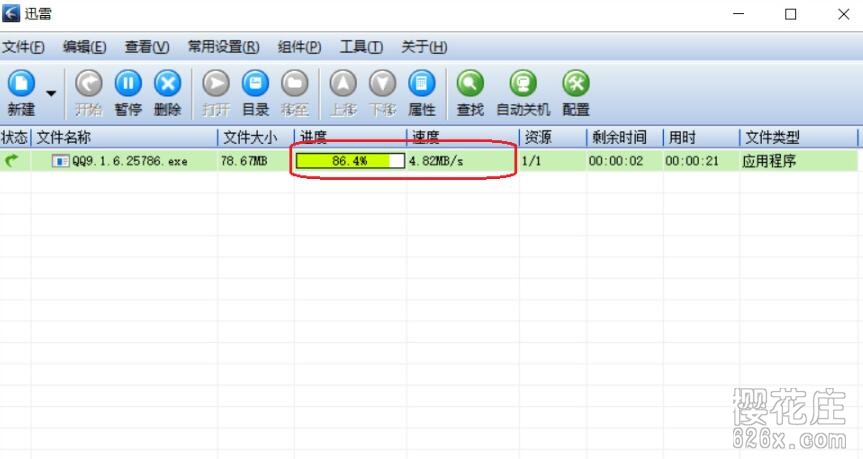Viewport: 863px width, 459px height.
Task: Click the 86.4% progress bar
Action: point(350,161)
